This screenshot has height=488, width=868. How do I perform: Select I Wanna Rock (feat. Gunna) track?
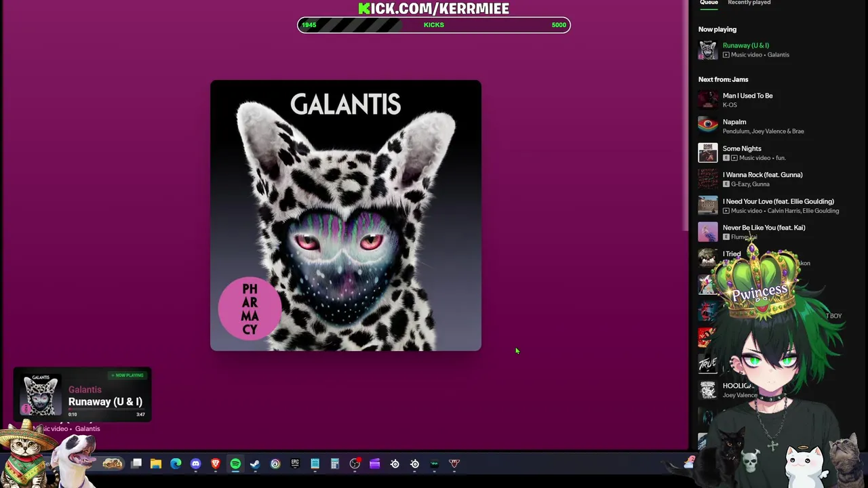(762, 175)
